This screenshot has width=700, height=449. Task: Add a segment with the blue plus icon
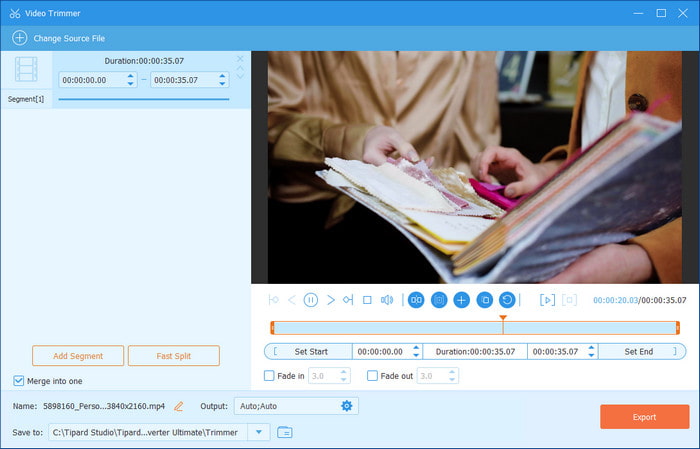(462, 300)
